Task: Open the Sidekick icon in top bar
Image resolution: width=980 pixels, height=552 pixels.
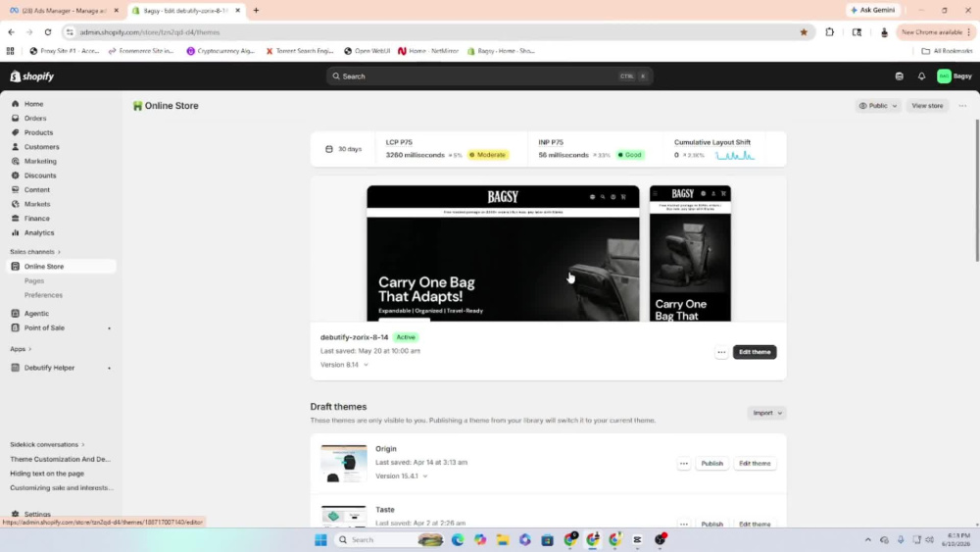Action: point(900,76)
